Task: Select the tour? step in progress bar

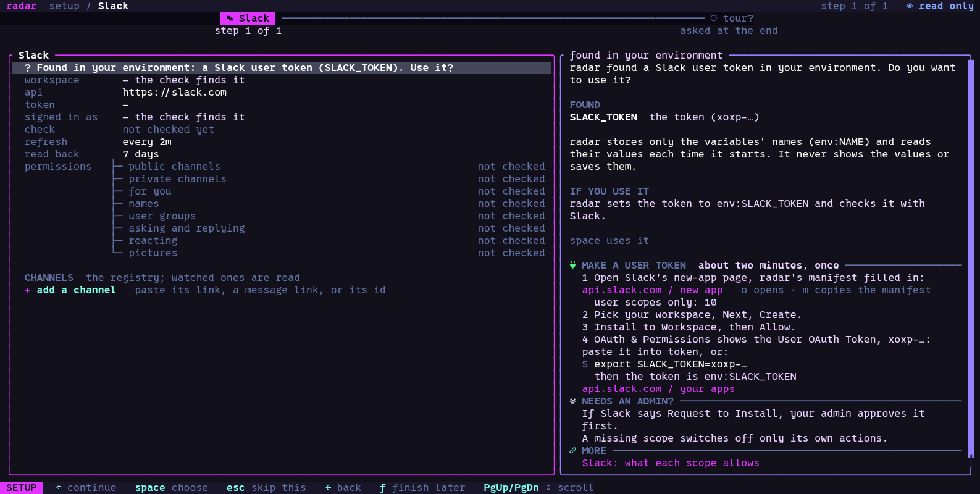Action: click(x=732, y=19)
